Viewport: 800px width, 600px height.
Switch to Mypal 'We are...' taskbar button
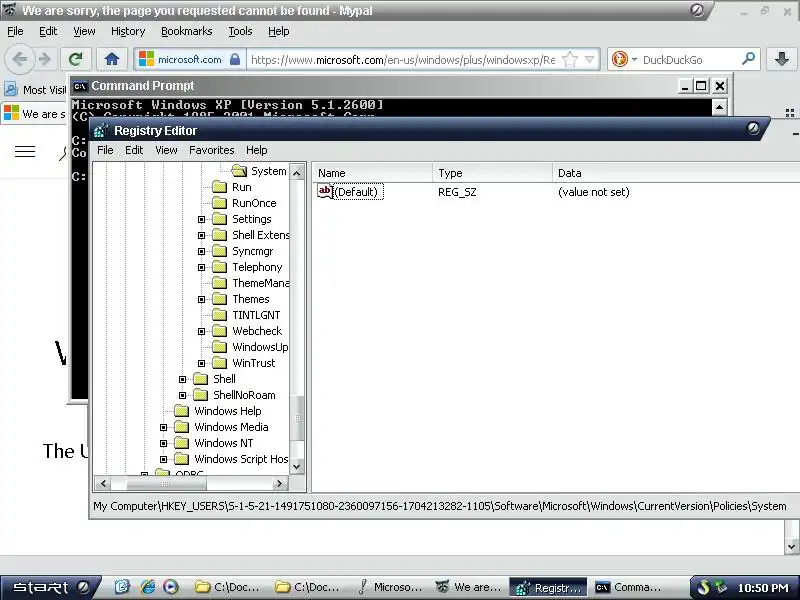469,588
